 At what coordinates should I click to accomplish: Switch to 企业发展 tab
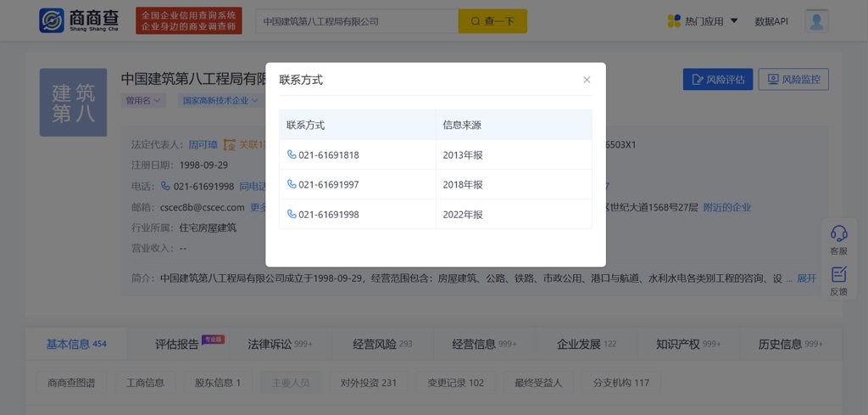(587, 344)
